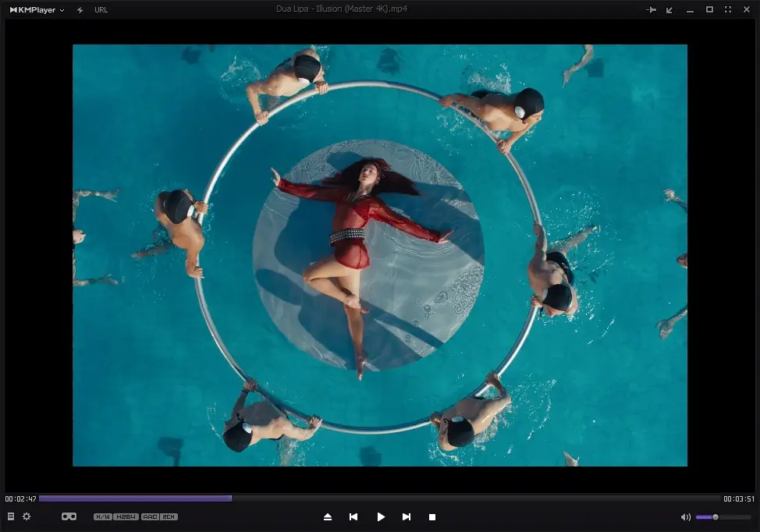The height and width of the screenshot is (532, 760).
Task: Play the video
Action: pyautogui.click(x=381, y=517)
